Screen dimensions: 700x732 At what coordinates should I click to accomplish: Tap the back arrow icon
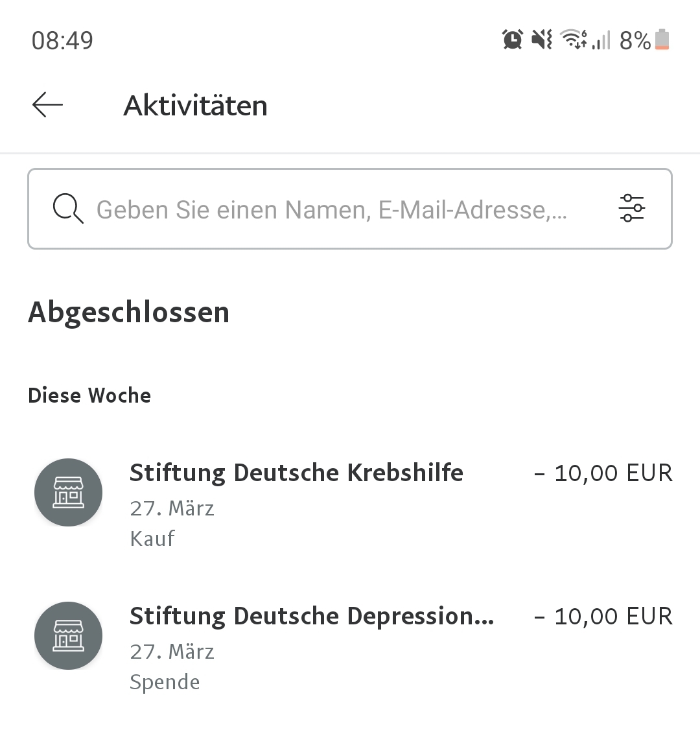tap(47, 105)
